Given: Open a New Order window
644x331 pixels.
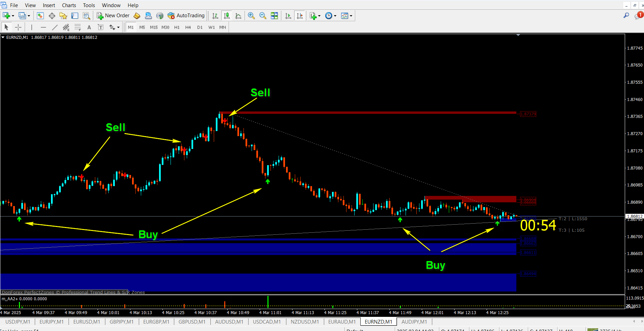Looking at the screenshot, I should click(113, 16).
